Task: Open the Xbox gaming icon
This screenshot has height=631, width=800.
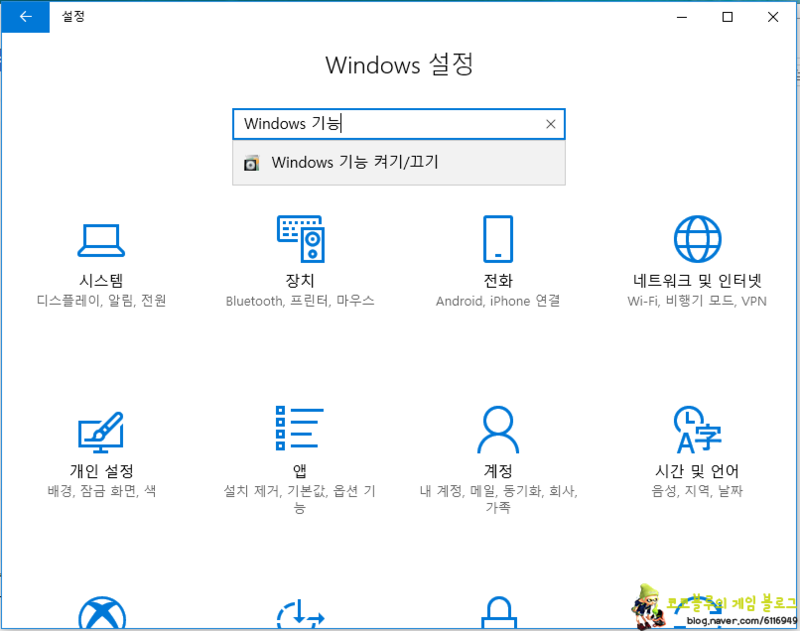Action: [x=102, y=614]
